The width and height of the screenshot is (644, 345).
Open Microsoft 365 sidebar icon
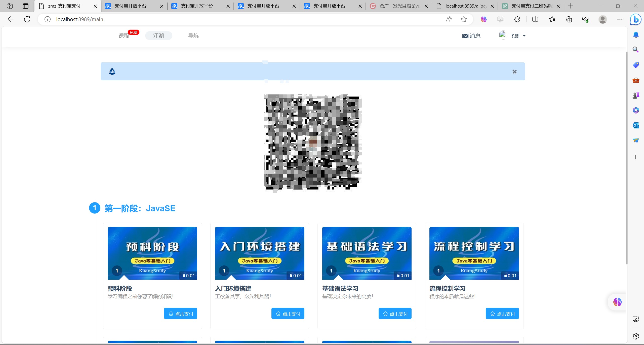coord(636,110)
